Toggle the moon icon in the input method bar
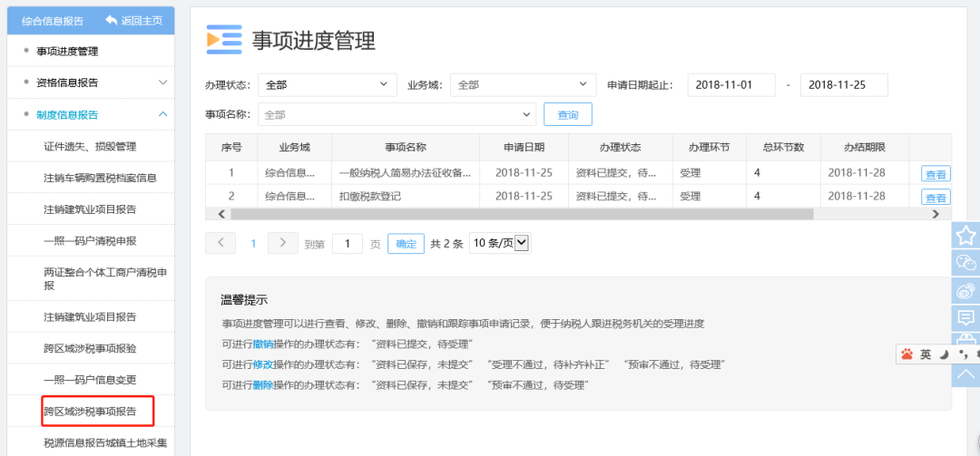980x456 pixels. pyautogui.click(x=946, y=354)
